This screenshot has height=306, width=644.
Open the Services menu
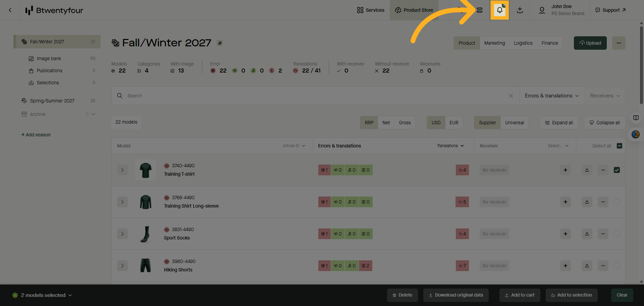tap(371, 10)
